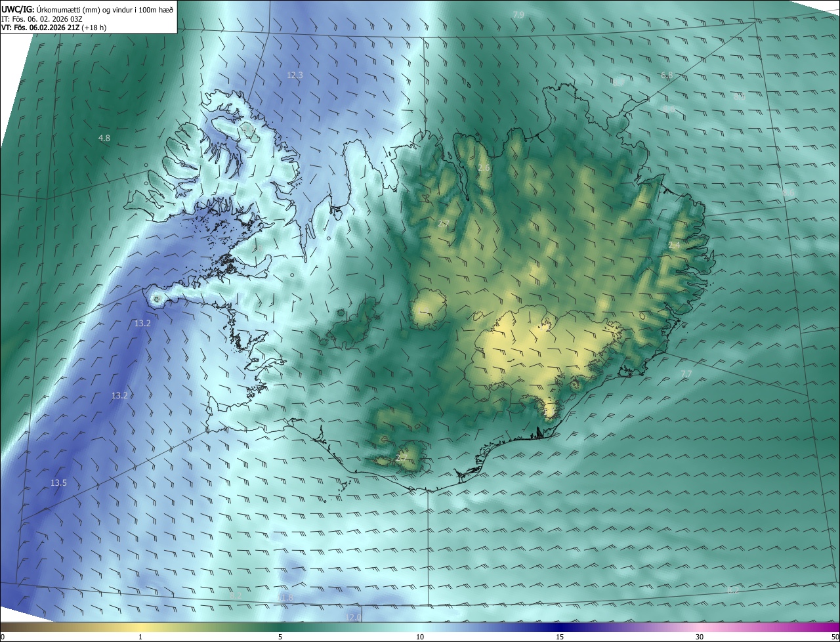Click the 8.5 value on the map

tap(739, 96)
